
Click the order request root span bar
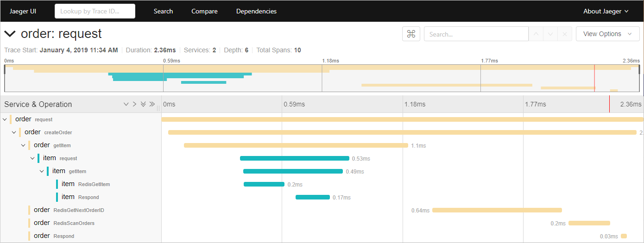point(403,119)
